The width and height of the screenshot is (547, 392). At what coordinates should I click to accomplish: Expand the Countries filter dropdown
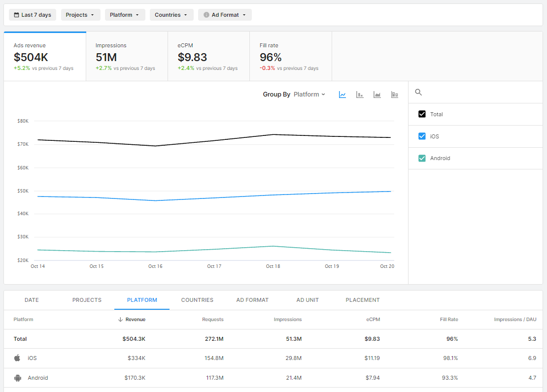point(171,15)
